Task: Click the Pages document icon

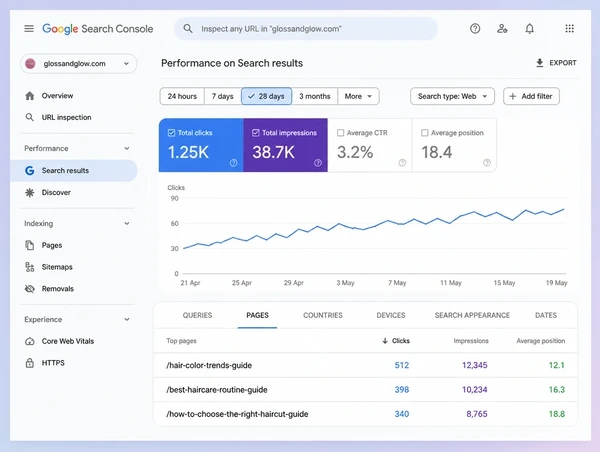Action: point(29,245)
